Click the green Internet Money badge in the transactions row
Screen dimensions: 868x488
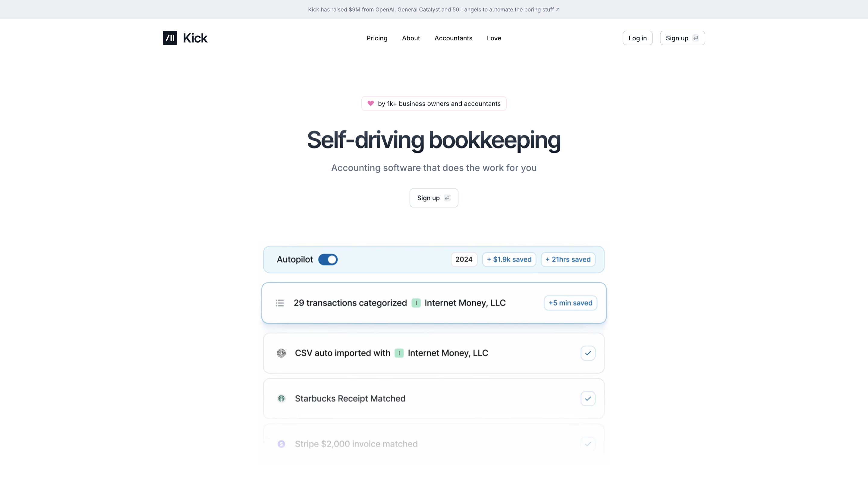pos(416,303)
